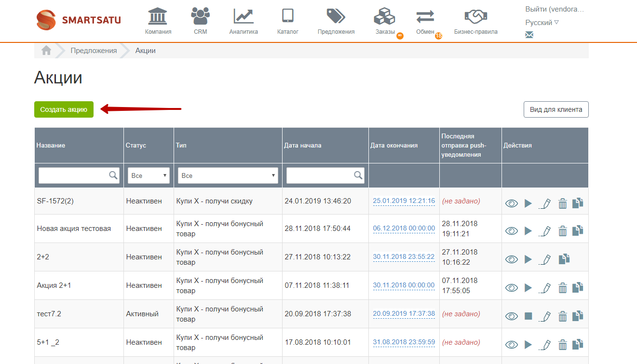The image size is (637, 364).
Task: Start the Акция 2+1 promotion
Action: coord(528,288)
